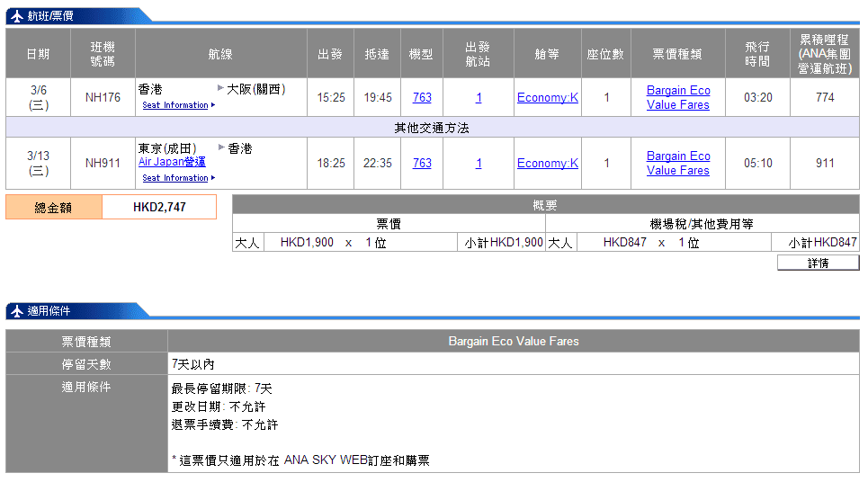Click arrow after Seat Information for NH911
The image size is (868, 482).
[214, 178]
